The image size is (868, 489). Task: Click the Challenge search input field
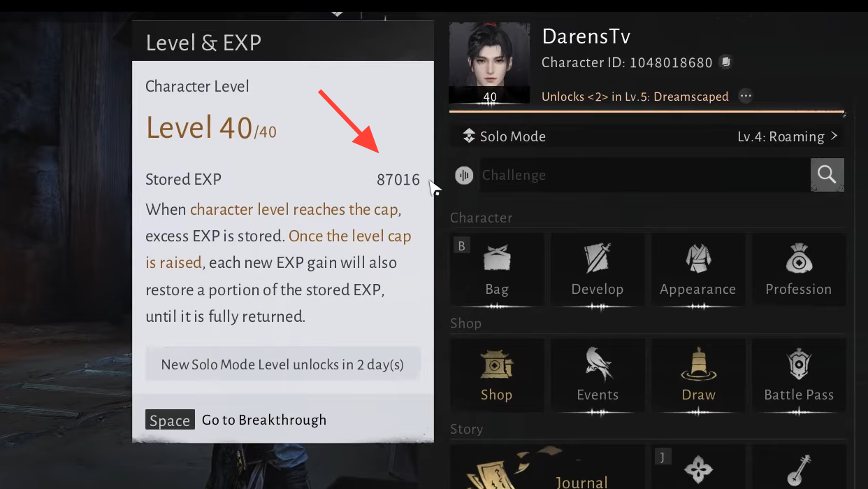pyautogui.click(x=644, y=175)
